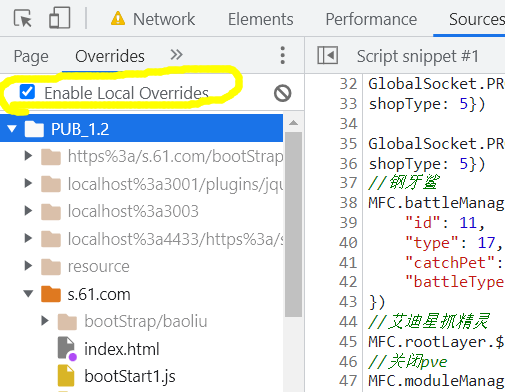Click the index.html file name
The image size is (505, 392).
click(x=122, y=349)
